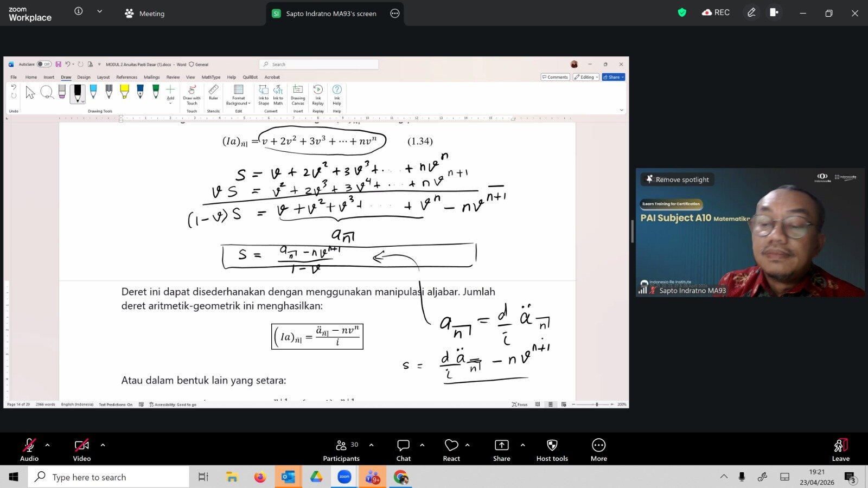
Task: Open the Add pen dropdown
Action: pyautogui.click(x=170, y=94)
